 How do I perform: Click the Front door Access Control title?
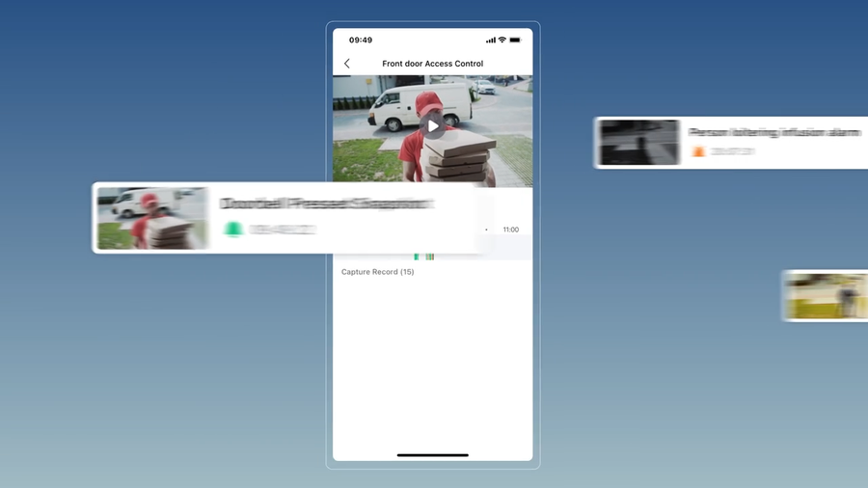pos(432,64)
